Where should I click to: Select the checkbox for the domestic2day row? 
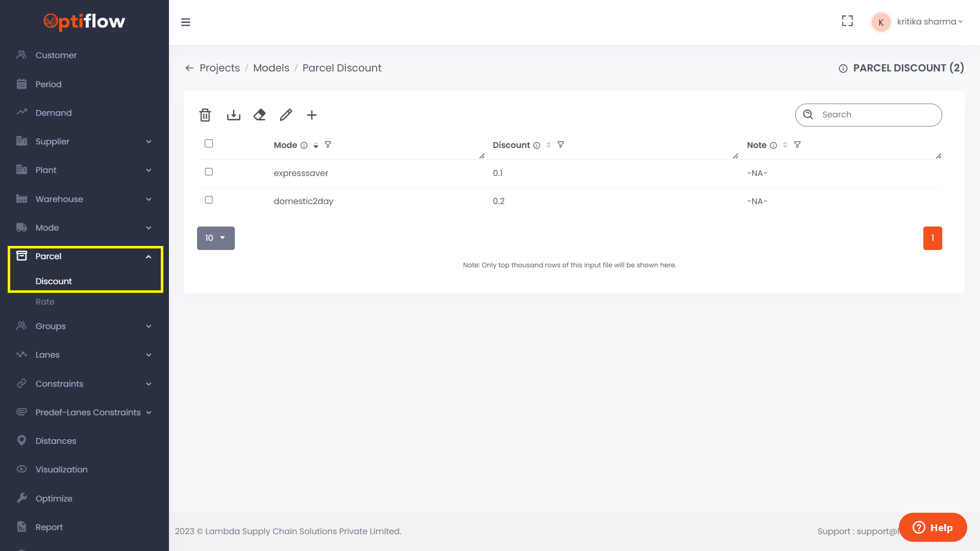tap(209, 199)
